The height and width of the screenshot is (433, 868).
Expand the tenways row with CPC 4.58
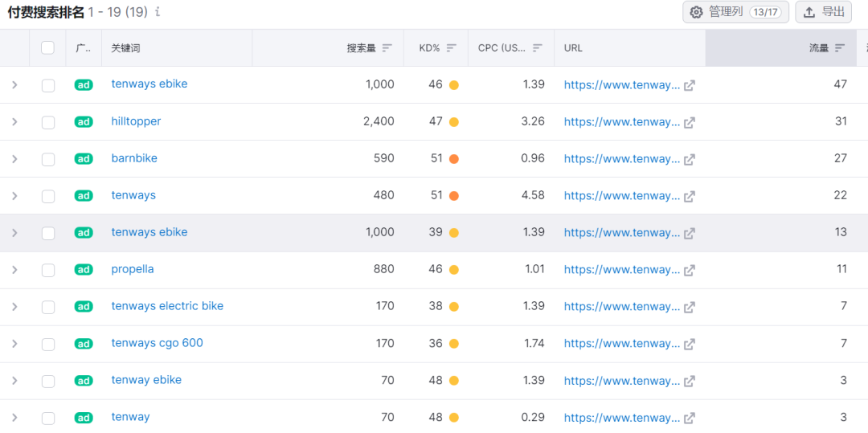(15, 196)
